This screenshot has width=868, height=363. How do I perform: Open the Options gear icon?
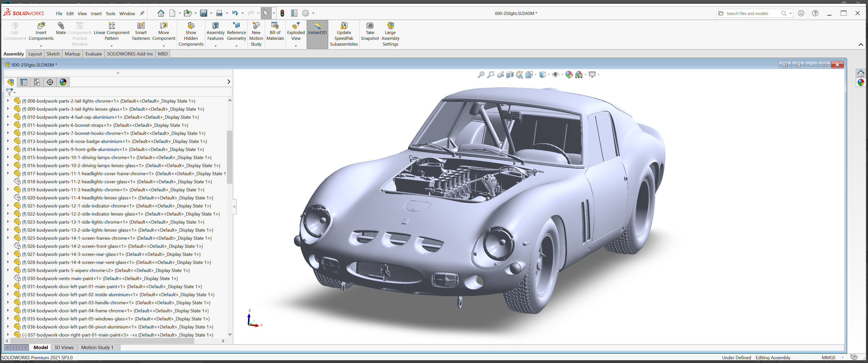(x=306, y=13)
